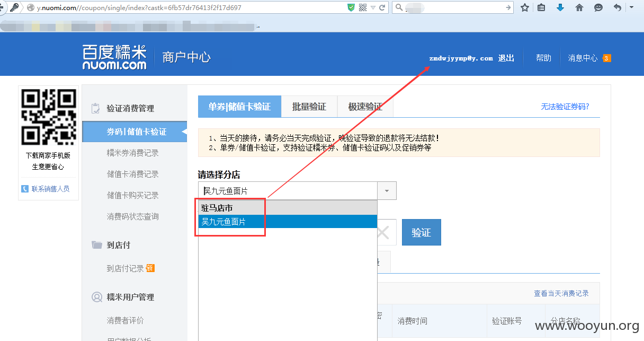Click the 到店付 folder icon
Image resolution: width=644 pixels, height=341 pixels.
[x=96, y=245]
